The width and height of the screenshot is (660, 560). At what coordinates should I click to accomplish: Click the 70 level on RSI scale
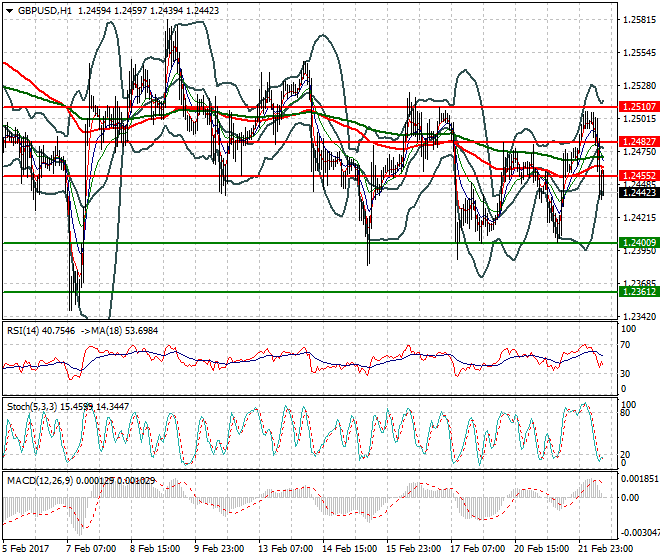click(x=627, y=345)
